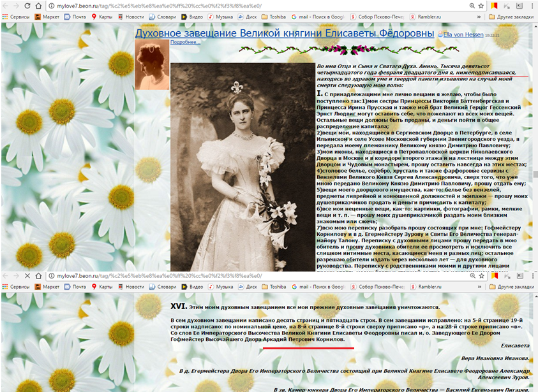Image resolution: width=538 pixels, height=392 pixels.
Task: Open Rambler.ru bookmark in lower bookmarks bar
Action: point(426,286)
